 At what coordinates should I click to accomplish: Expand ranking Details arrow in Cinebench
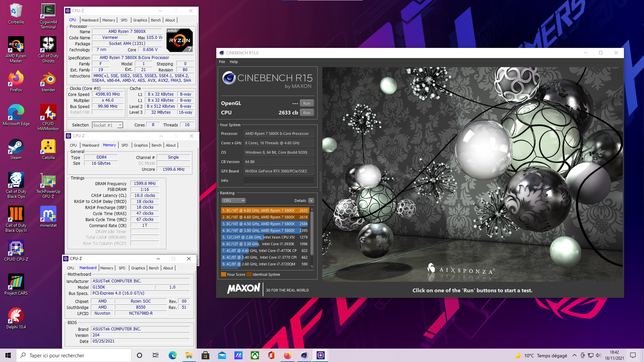[311, 201]
